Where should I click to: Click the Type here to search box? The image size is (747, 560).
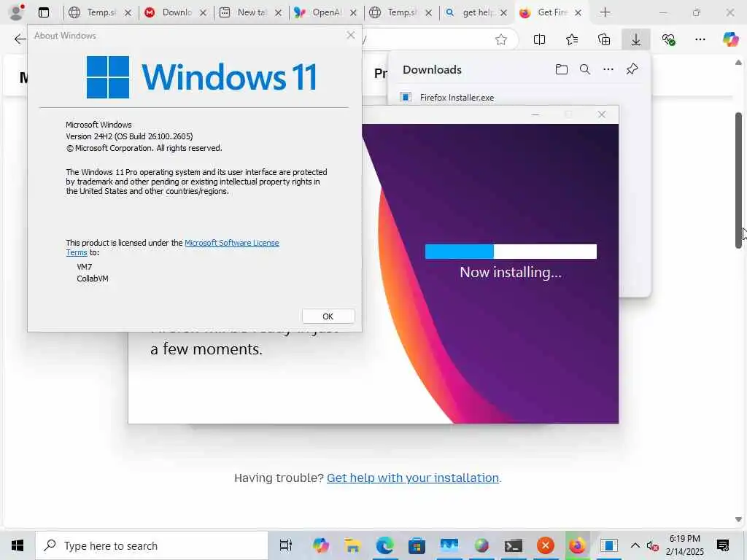tap(152, 545)
